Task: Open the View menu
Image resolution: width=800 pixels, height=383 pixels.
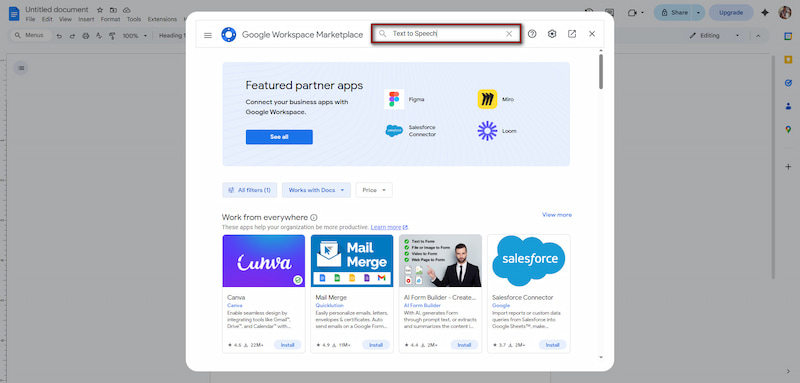Action: [x=65, y=19]
